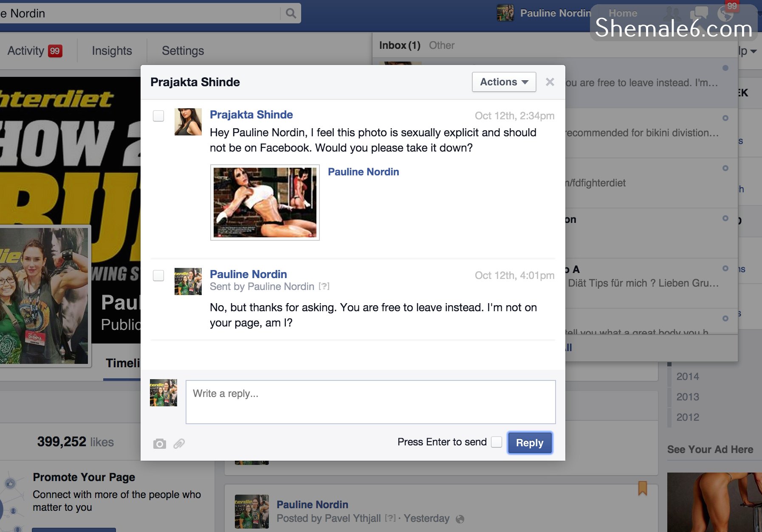This screenshot has height=532, width=762.
Task: Click the Oct 12th, 2:34pm timestamp
Action: pos(514,116)
